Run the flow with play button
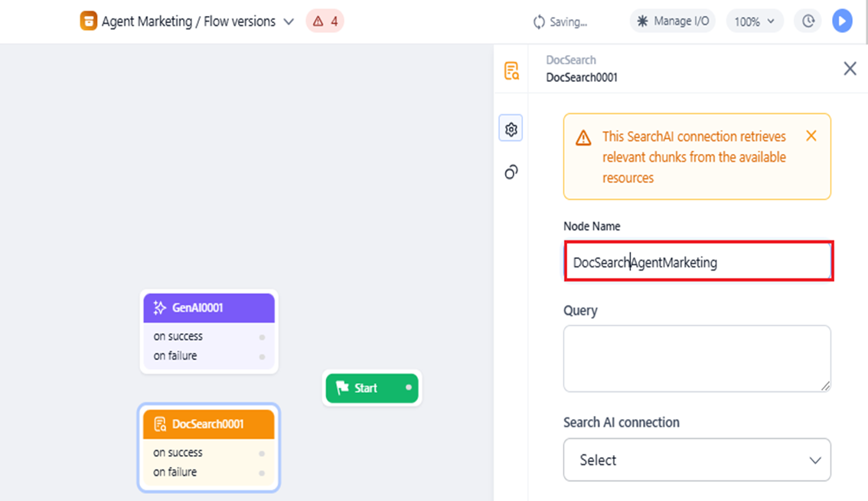Screen dimensions: 868x501 click(x=842, y=21)
